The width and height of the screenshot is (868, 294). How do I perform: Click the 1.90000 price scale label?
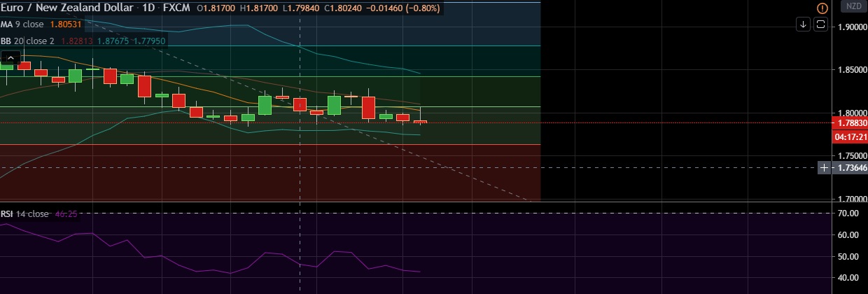click(x=851, y=27)
